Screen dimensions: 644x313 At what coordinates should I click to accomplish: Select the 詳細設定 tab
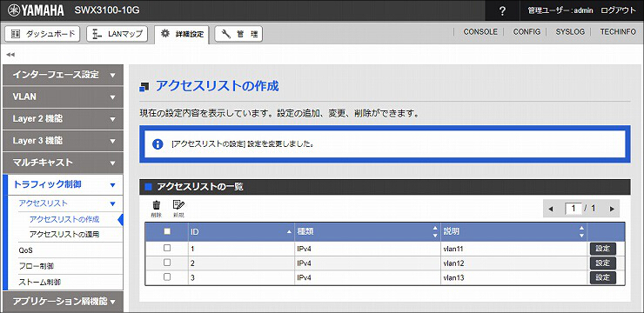tap(182, 34)
